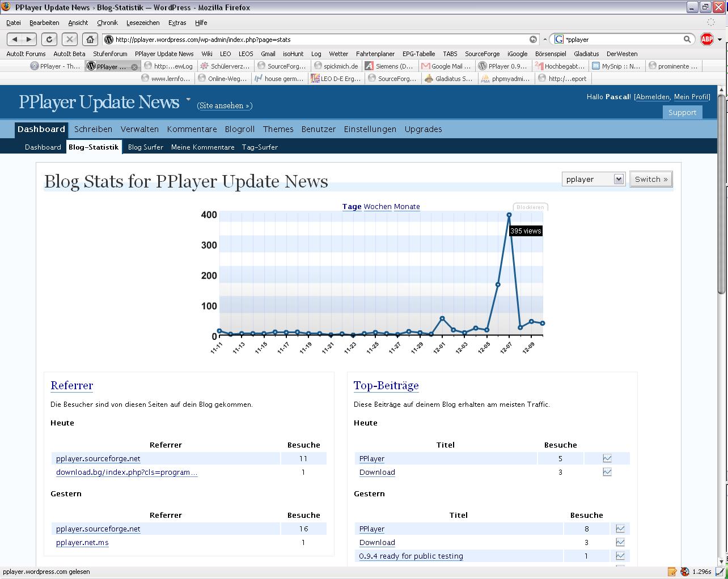Open Meine Kommentare sub-tab
728x579 pixels.
point(202,147)
